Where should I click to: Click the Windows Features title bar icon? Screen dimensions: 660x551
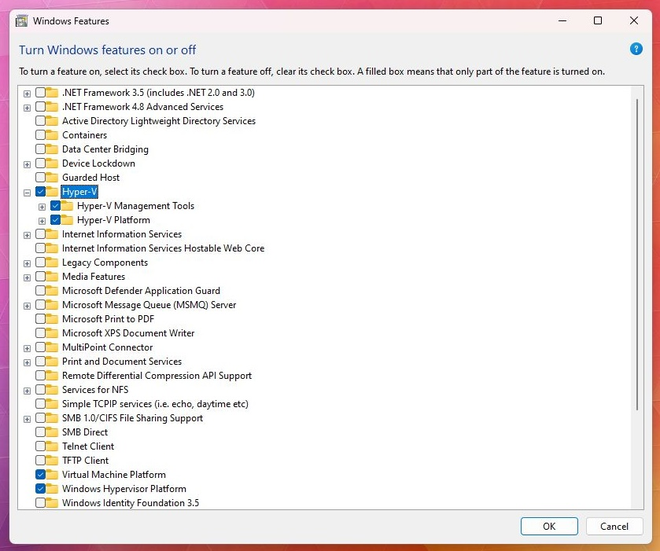(21, 21)
